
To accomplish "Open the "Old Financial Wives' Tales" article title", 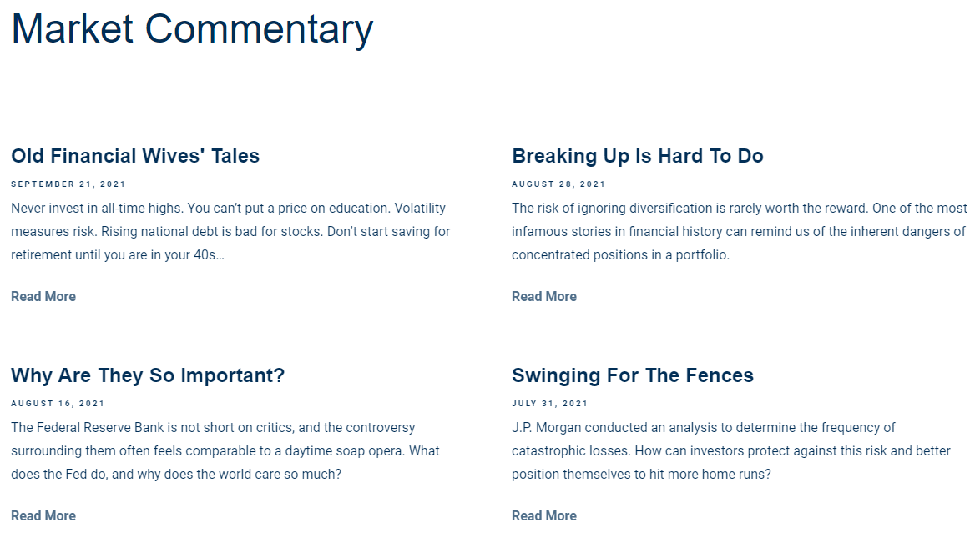I will (135, 156).
